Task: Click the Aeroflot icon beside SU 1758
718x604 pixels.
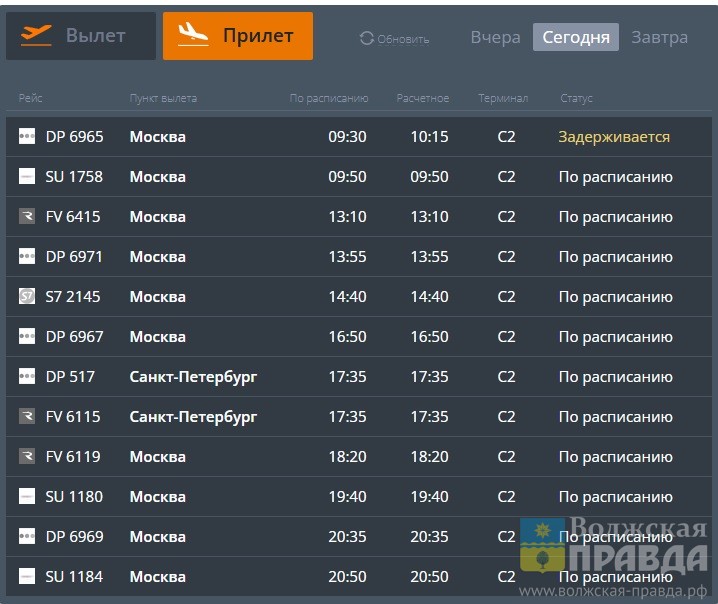Action: pyautogui.click(x=27, y=177)
